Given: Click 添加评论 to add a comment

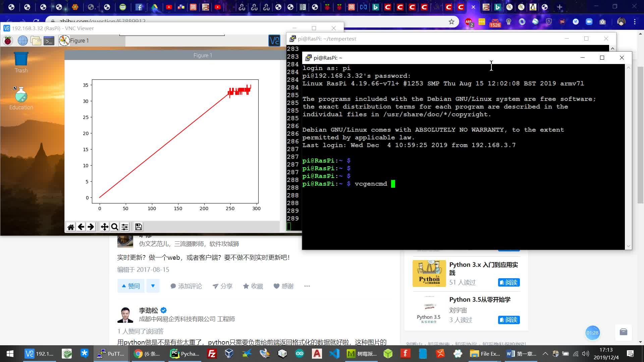Looking at the screenshot, I should click(186, 286).
